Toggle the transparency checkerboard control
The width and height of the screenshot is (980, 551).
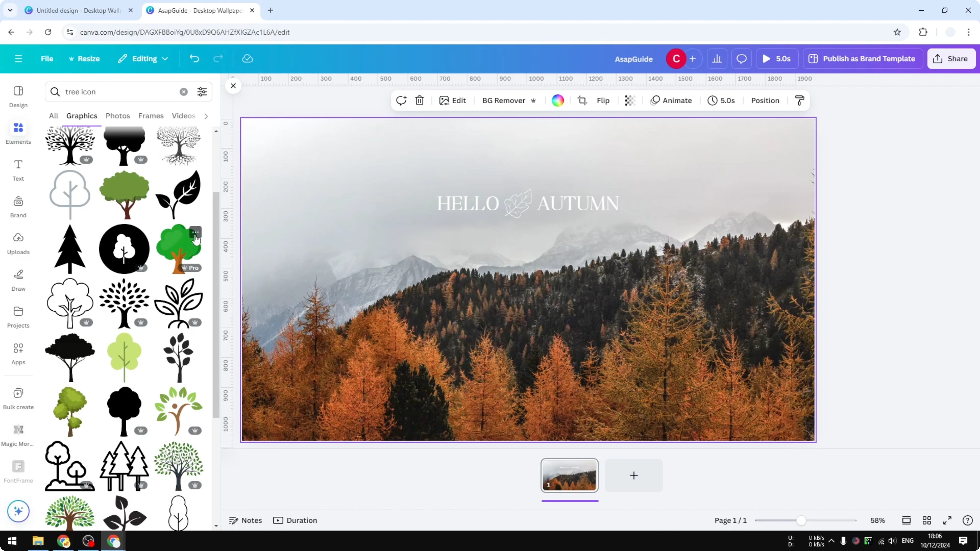(630, 100)
